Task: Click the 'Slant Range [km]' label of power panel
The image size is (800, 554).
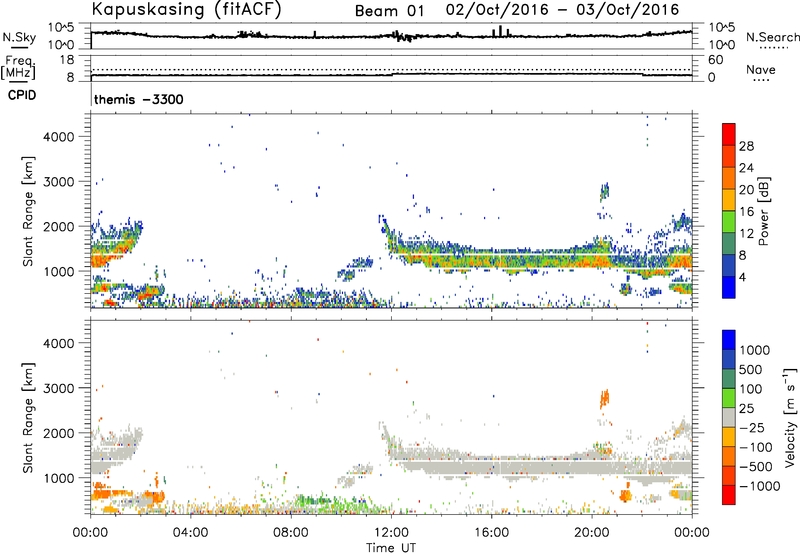Action: 28,211
